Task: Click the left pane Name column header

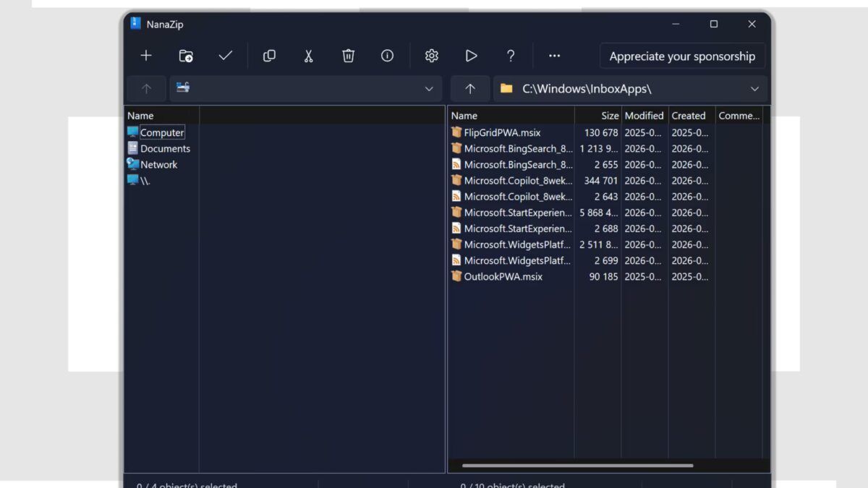Action: pos(162,116)
